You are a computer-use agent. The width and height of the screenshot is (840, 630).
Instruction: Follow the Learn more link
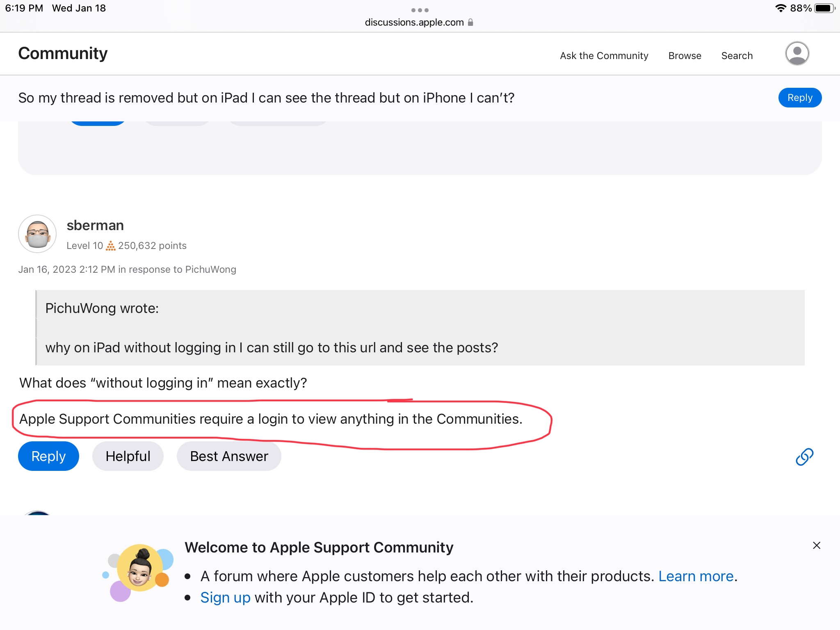click(696, 576)
